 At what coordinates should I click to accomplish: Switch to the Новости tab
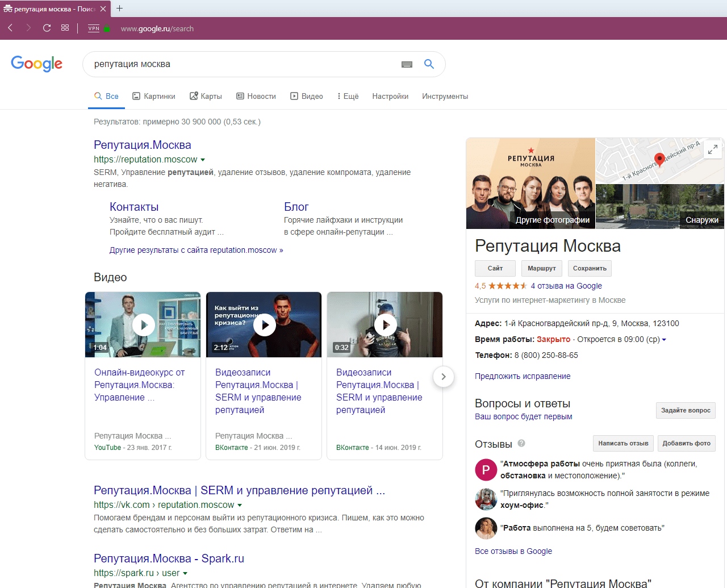(x=256, y=96)
